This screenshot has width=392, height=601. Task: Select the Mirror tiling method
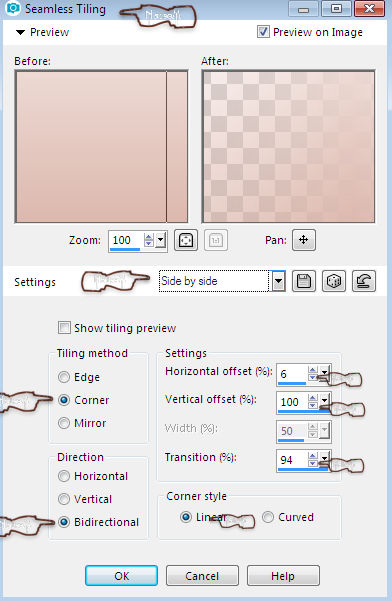pyautogui.click(x=64, y=423)
